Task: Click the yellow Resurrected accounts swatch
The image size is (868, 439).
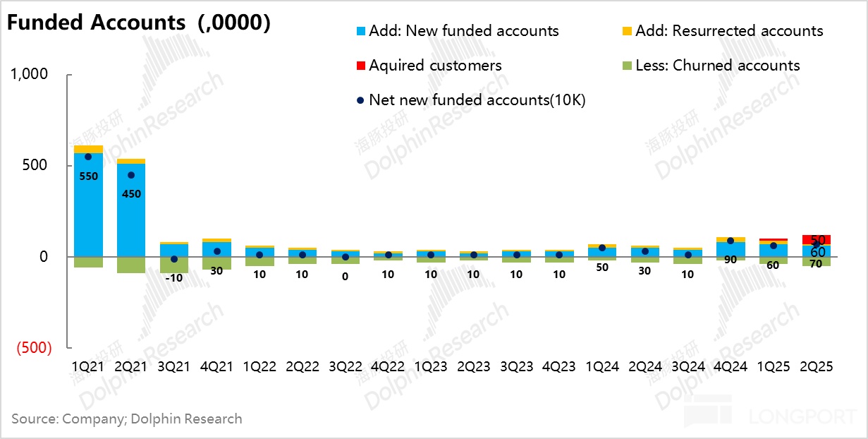Action: click(x=627, y=31)
